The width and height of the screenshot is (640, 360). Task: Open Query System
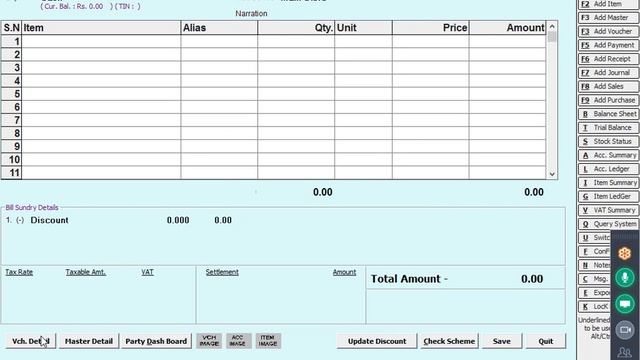pos(608,224)
